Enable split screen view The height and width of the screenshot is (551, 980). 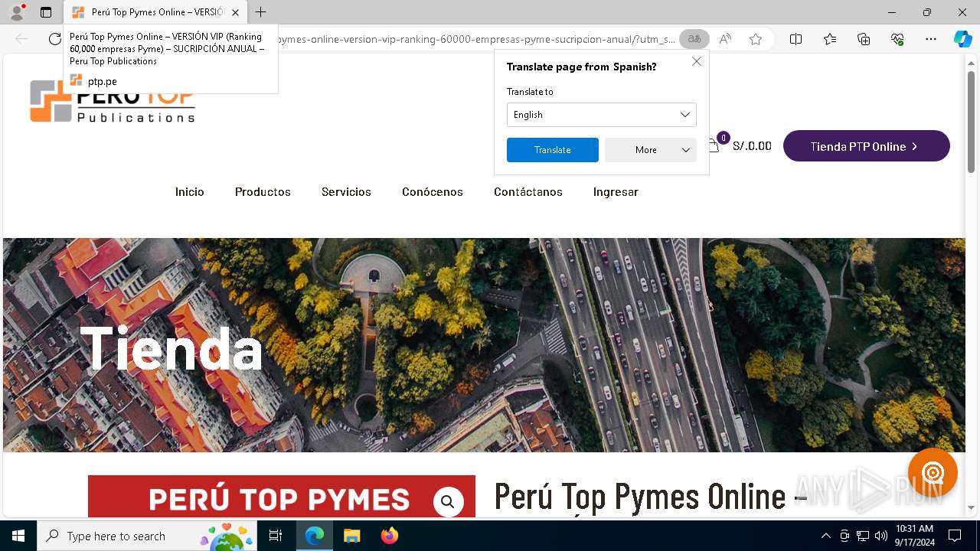click(x=796, y=39)
